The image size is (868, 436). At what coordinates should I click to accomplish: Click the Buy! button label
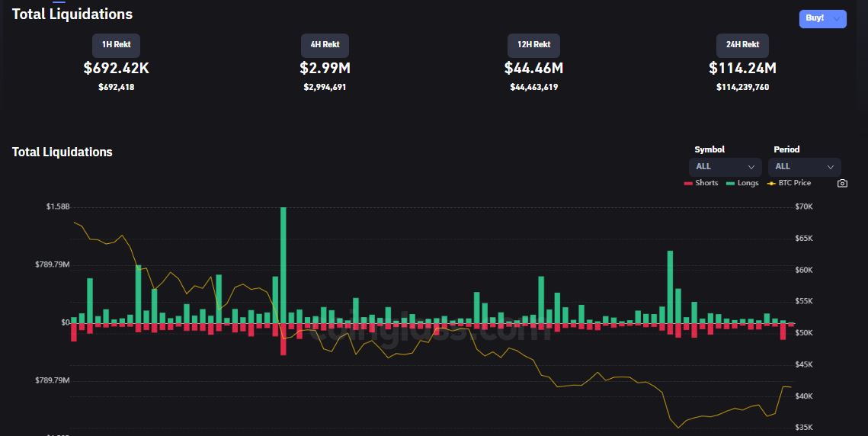815,18
